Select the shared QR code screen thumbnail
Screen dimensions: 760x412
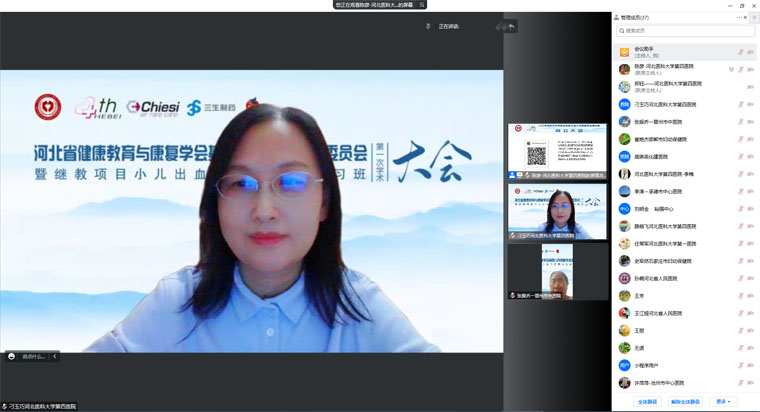coord(557,150)
